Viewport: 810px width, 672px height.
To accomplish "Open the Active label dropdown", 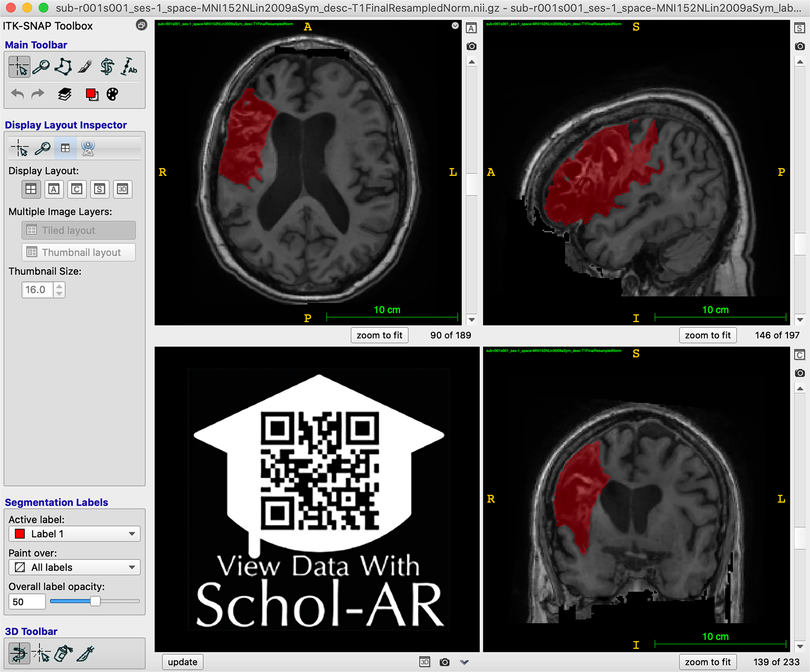I will (75, 534).
